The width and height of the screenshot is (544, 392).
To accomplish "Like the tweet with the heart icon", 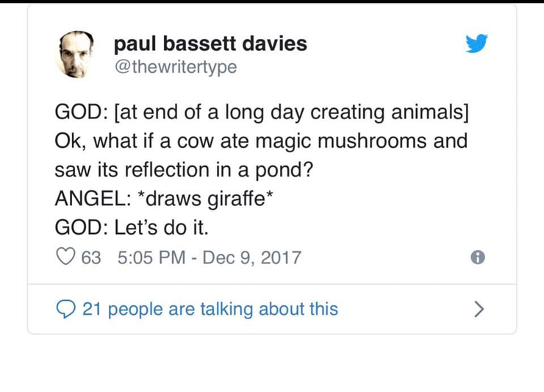I will [x=65, y=257].
